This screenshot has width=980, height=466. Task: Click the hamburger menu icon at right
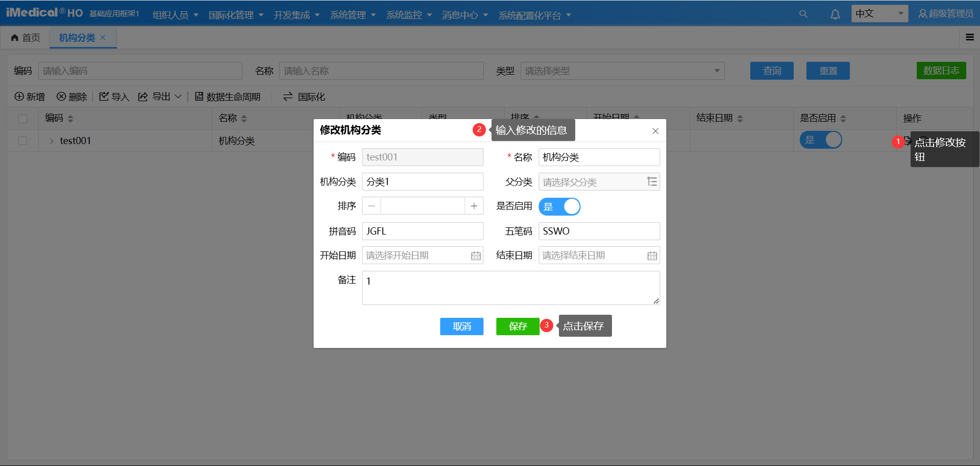970,37
